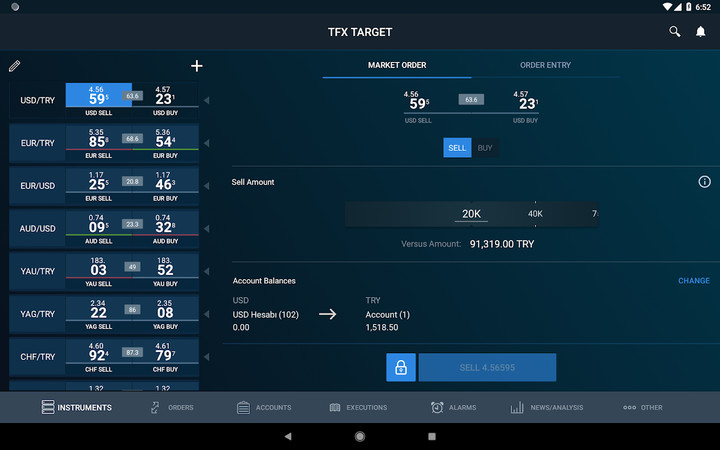Select AUD/USD instrument label
Screen dimensions: 720x450
37,228
